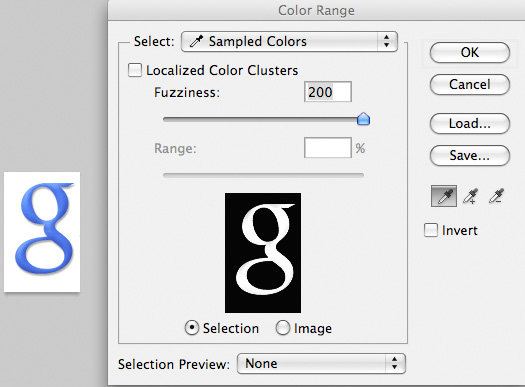
Task: Click the Color Range dialog title
Action: (x=316, y=10)
